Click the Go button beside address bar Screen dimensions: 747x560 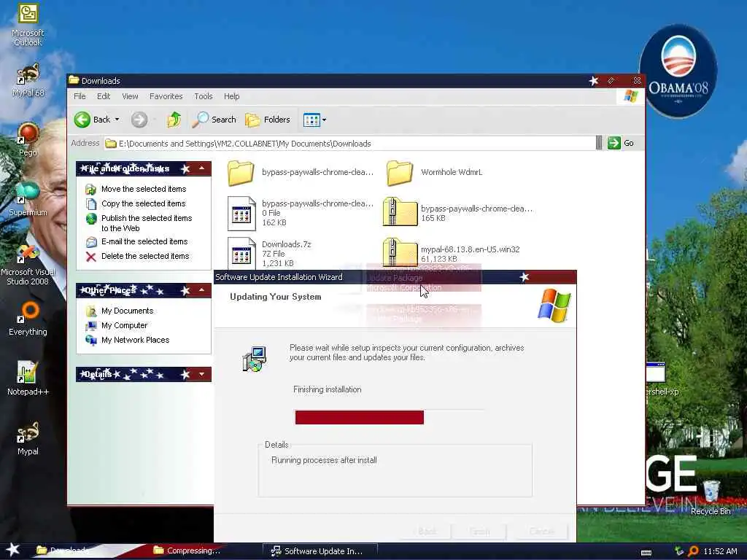coord(622,143)
